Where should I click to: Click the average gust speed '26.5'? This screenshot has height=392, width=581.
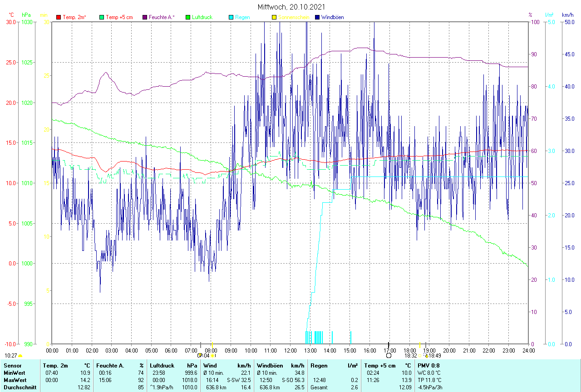tap(299, 387)
